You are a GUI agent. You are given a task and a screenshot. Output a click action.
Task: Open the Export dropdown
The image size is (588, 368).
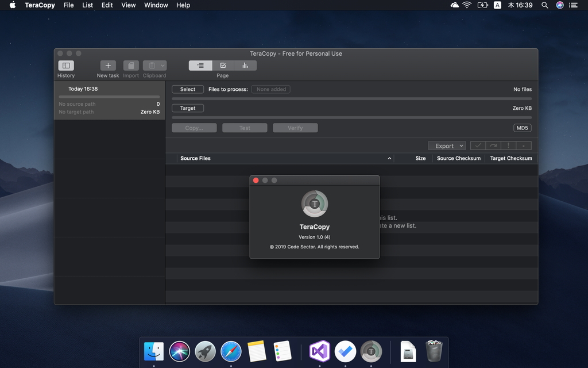coord(447,145)
